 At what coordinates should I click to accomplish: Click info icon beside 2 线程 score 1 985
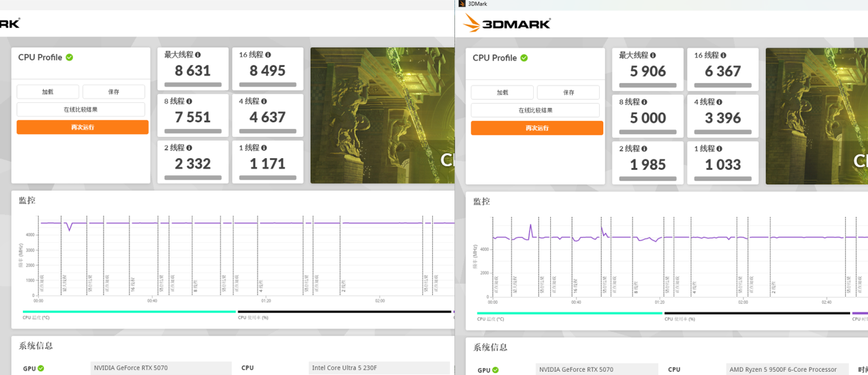(x=644, y=149)
